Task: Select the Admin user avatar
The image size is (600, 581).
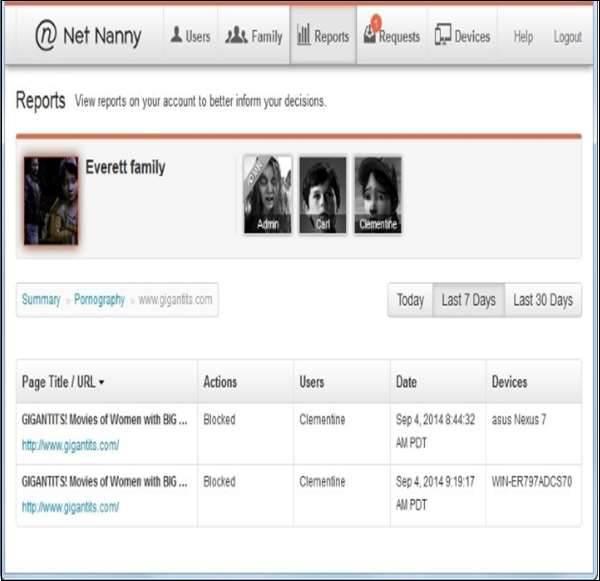Action: (x=267, y=194)
